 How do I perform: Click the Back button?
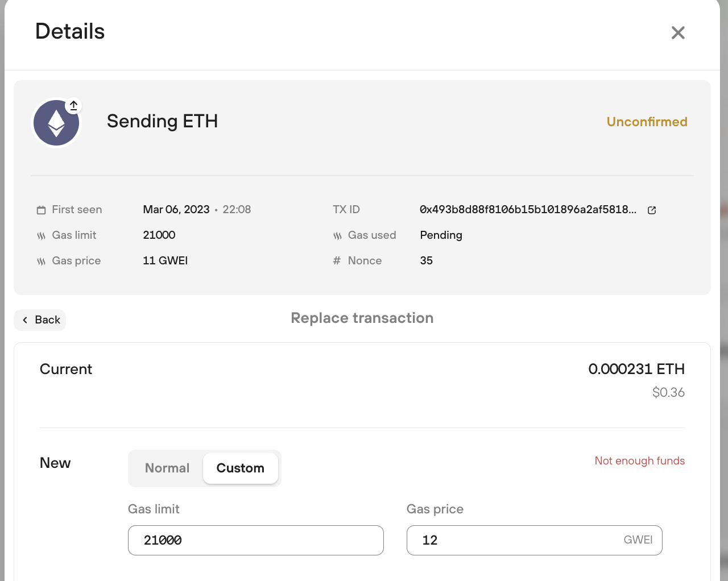(x=40, y=319)
